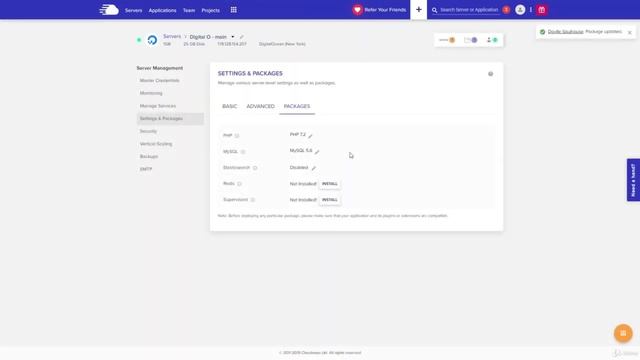Focus the Search Server or Application field
This screenshot has height=360, width=640.
point(469,10)
